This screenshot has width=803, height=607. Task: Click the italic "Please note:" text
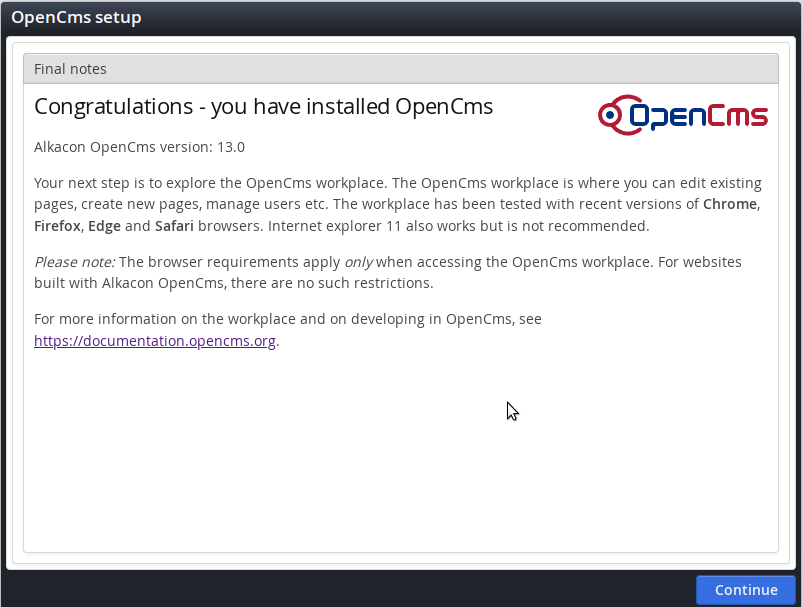click(74, 262)
